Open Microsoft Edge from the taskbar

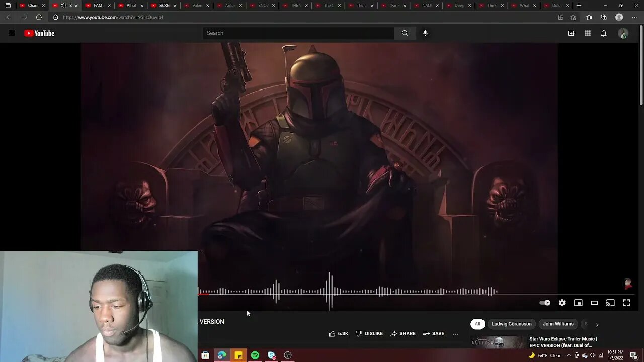tap(222, 355)
